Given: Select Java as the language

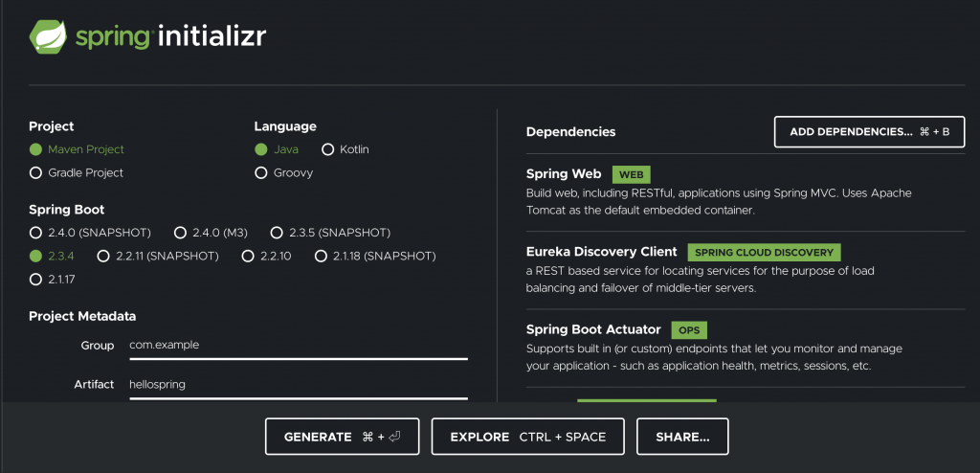Looking at the screenshot, I should [x=260, y=149].
